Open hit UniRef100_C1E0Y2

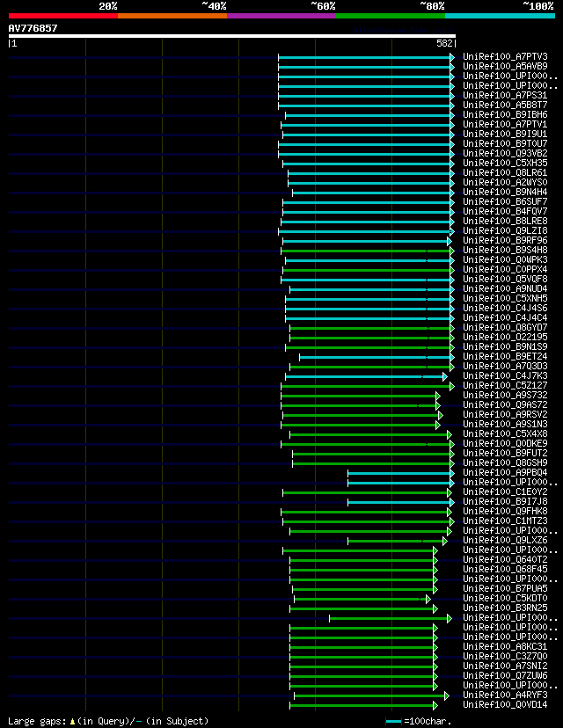505,491
